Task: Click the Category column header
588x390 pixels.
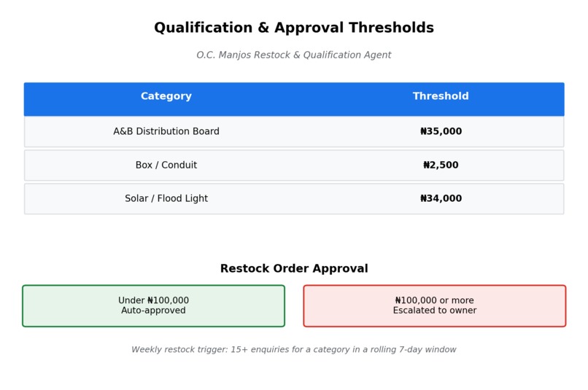Action: tap(166, 96)
